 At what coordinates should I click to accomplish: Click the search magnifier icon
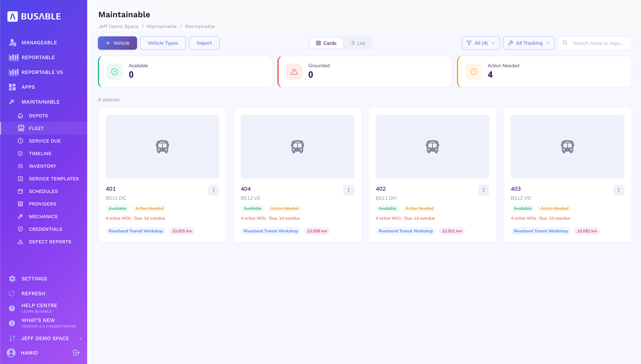tap(565, 42)
